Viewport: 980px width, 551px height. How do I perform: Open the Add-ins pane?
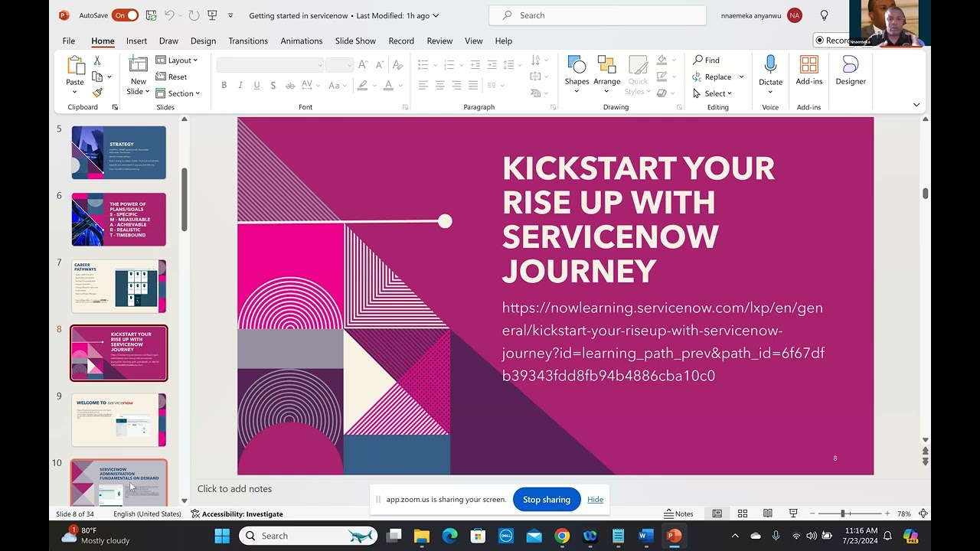click(x=809, y=70)
